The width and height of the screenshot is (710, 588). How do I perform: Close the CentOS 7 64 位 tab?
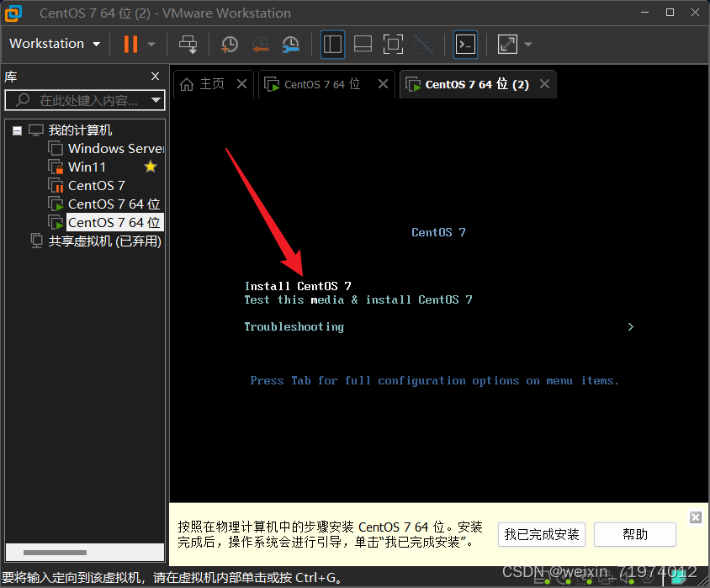coord(383,84)
